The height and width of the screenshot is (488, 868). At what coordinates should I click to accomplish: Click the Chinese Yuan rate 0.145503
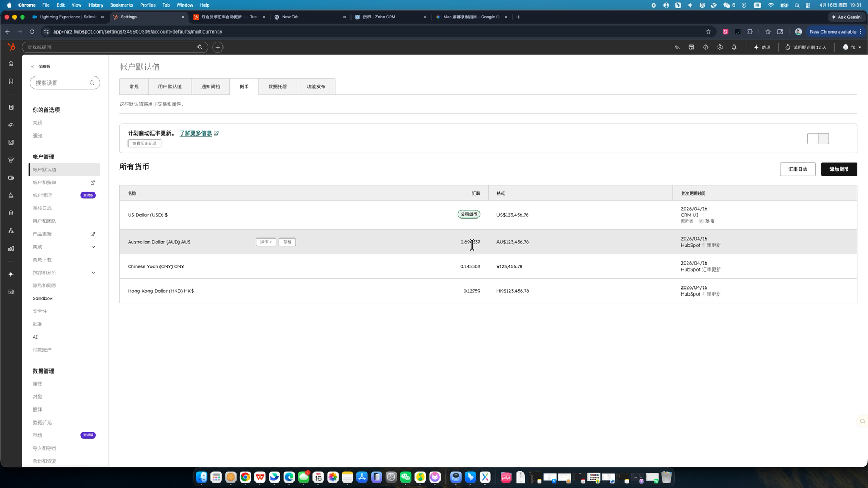(x=470, y=266)
